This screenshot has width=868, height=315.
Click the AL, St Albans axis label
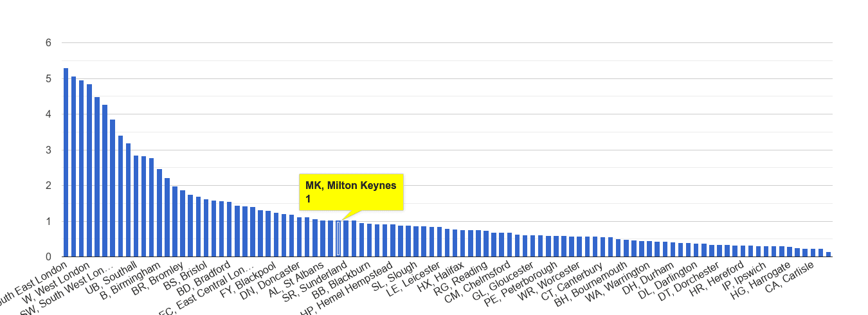click(x=298, y=279)
